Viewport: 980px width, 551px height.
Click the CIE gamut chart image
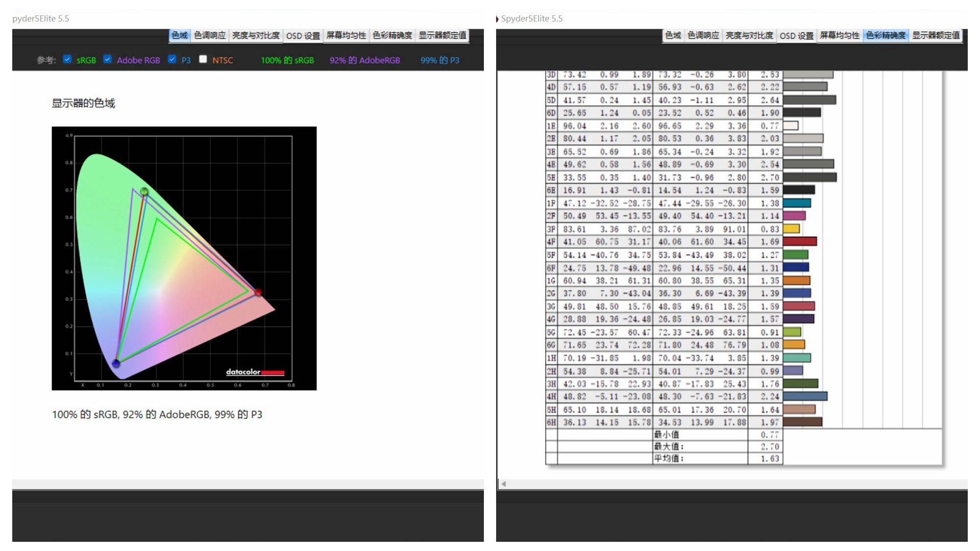click(x=184, y=258)
